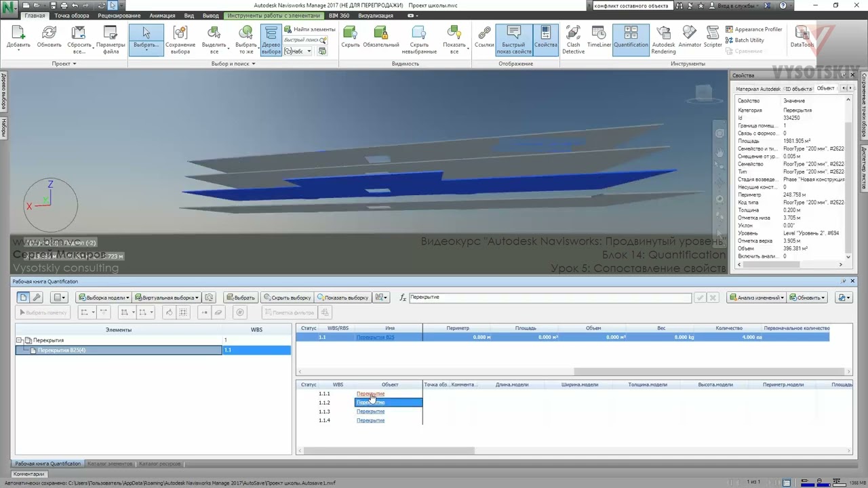
Task: Collapse the Перекрытия tree node
Action: (x=20, y=340)
